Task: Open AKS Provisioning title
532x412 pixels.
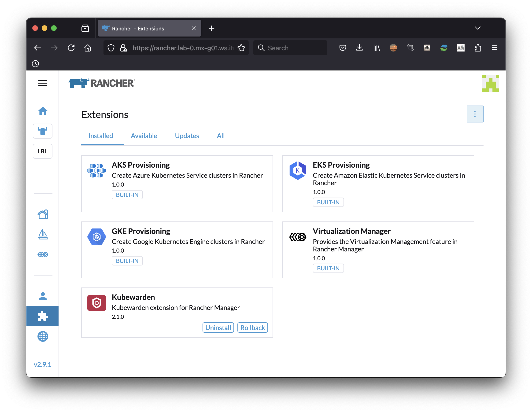Action: click(x=141, y=165)
